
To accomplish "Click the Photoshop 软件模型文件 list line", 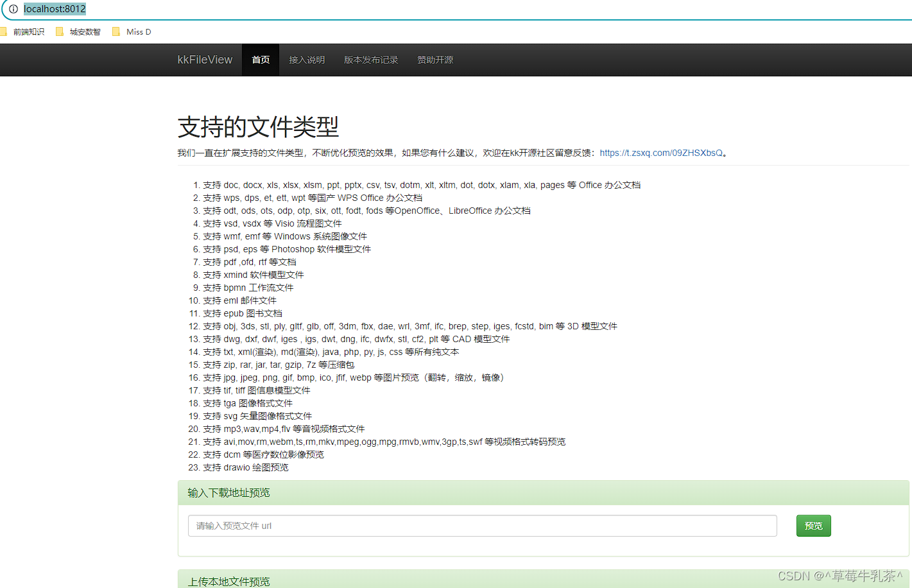I will [287, 249].
